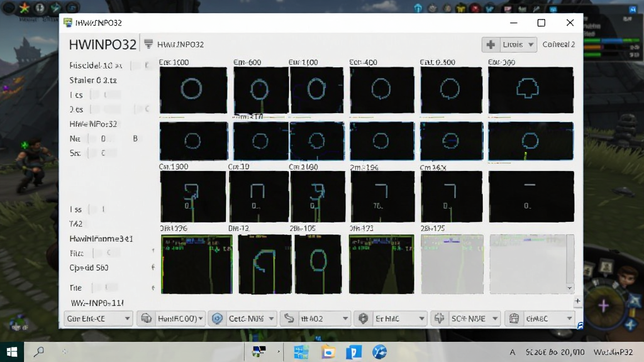Viewport: 644px width, 362px height.
Task: Open the Gen Ene-CE dropdown
Action: [x=99, y=319]
